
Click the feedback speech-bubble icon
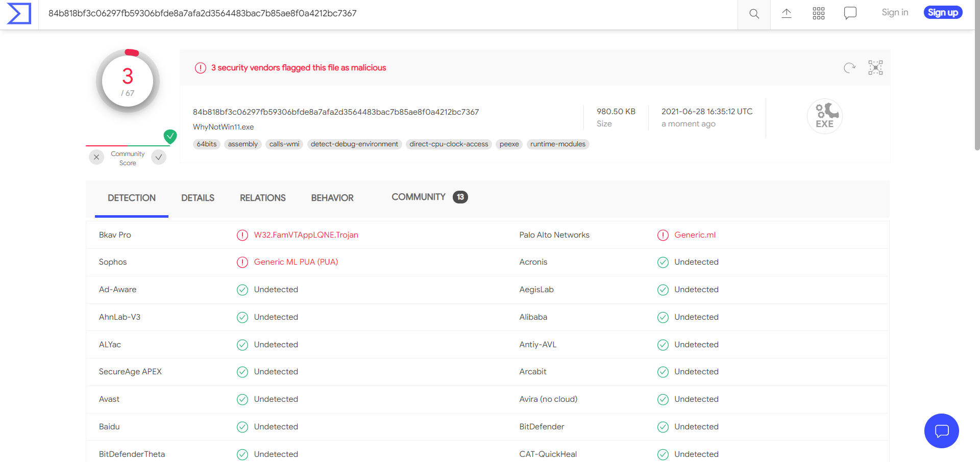[x=850, y=13]
